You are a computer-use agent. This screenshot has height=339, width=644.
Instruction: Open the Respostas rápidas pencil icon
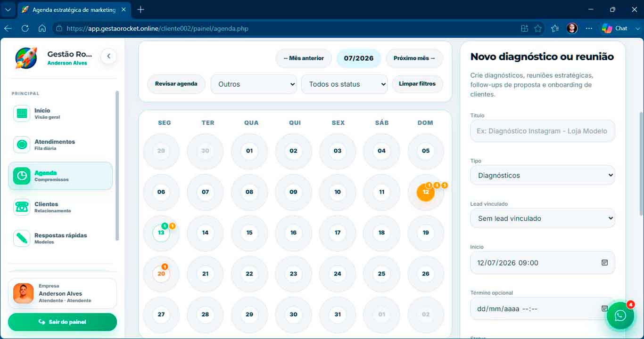[x=22, y=238]
